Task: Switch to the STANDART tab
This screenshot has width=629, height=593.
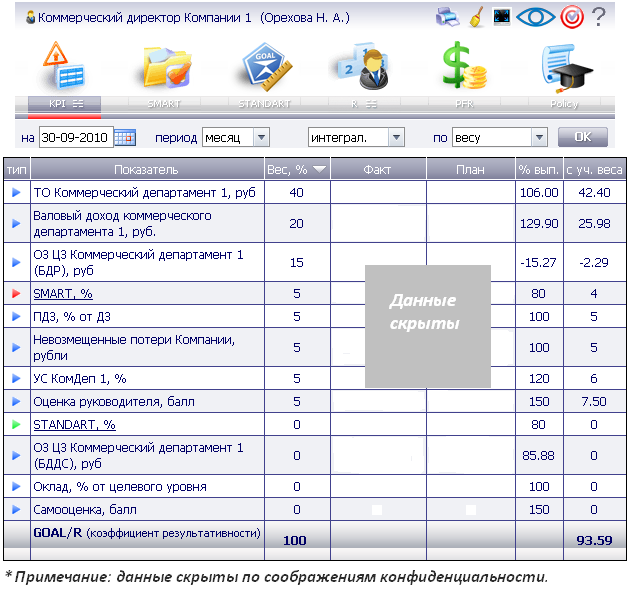Action: click(264, 104)
